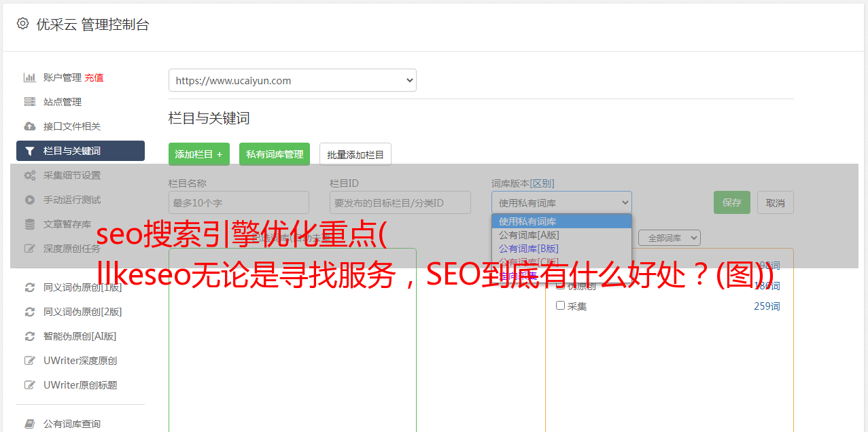Click the edit icon for UWriter原创标题
Image resolution: width=868 pixels, height=432 pixels.
pyautogui.click(x=30, y=385)
